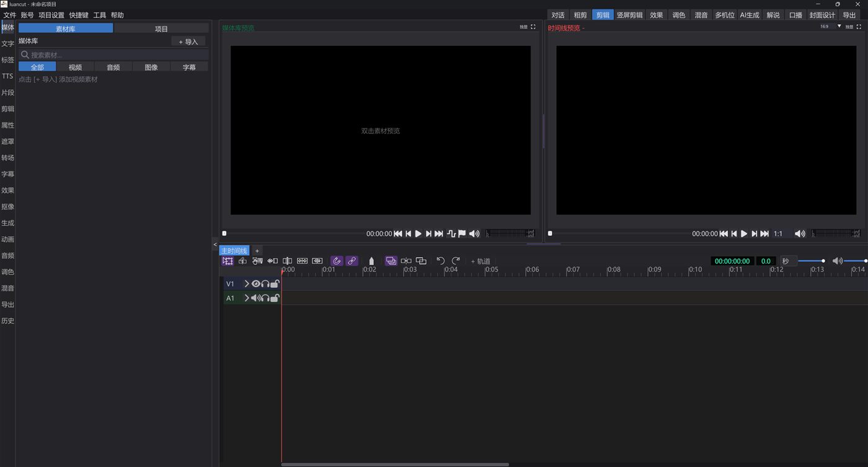Step back one frame in timeline preview
This screenshot has width=868, height=467.
(734, 234)
